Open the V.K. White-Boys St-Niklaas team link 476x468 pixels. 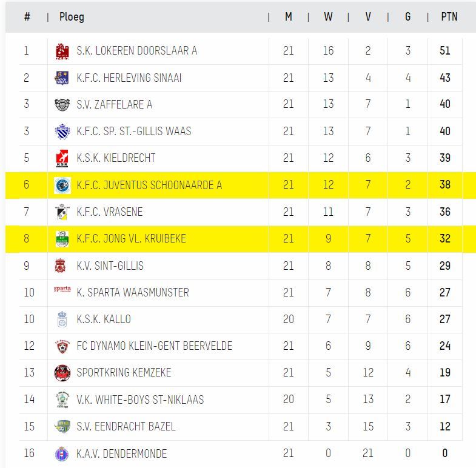pos(140,399)
